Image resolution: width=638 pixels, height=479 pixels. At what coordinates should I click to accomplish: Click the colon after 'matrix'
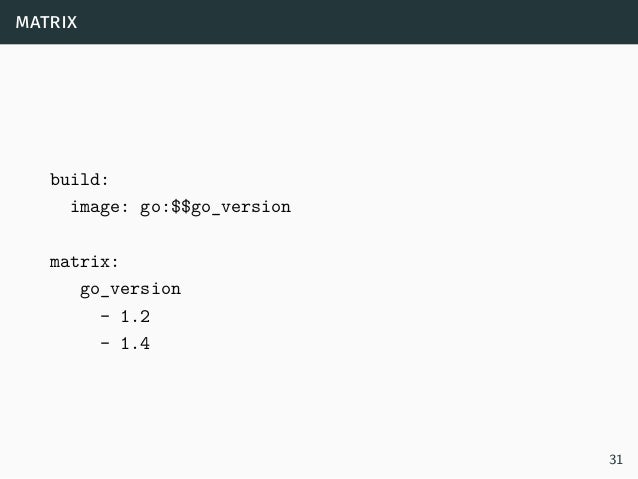[x=115, y=262]
